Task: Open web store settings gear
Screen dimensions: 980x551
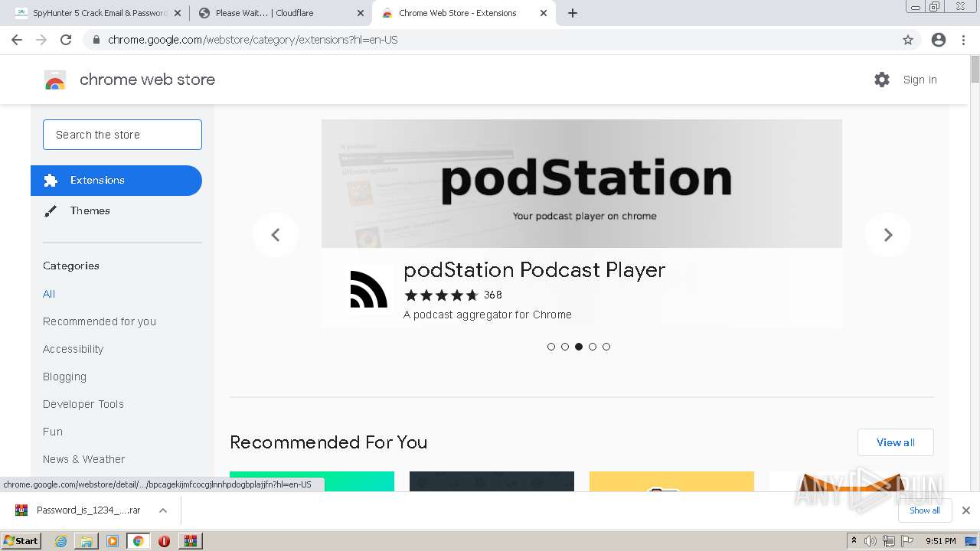Action: point(882,80)
